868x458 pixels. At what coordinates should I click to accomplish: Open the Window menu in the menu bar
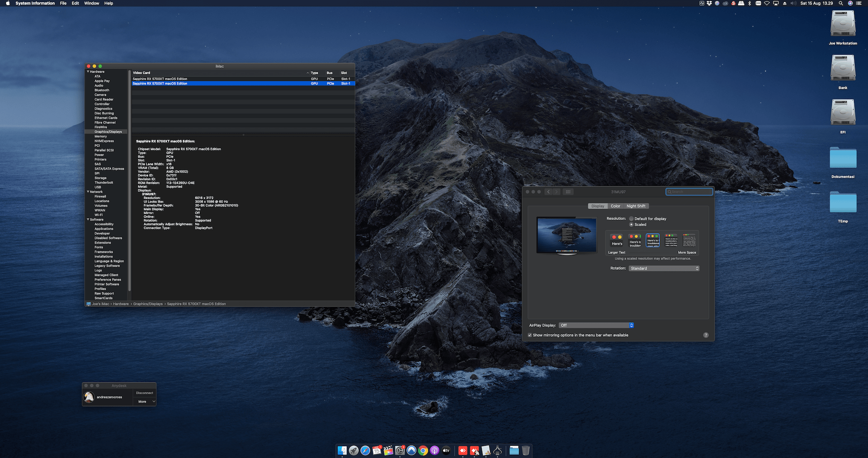92,3
